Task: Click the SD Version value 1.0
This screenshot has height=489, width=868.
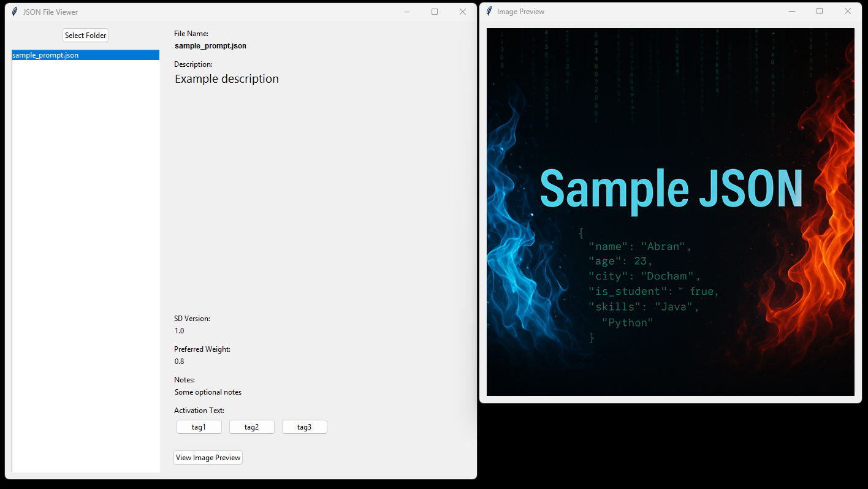Action: (x=179, y=330)
